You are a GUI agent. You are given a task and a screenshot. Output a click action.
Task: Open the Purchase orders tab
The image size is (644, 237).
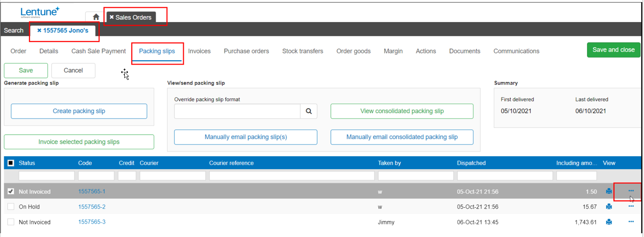point(246,51)
